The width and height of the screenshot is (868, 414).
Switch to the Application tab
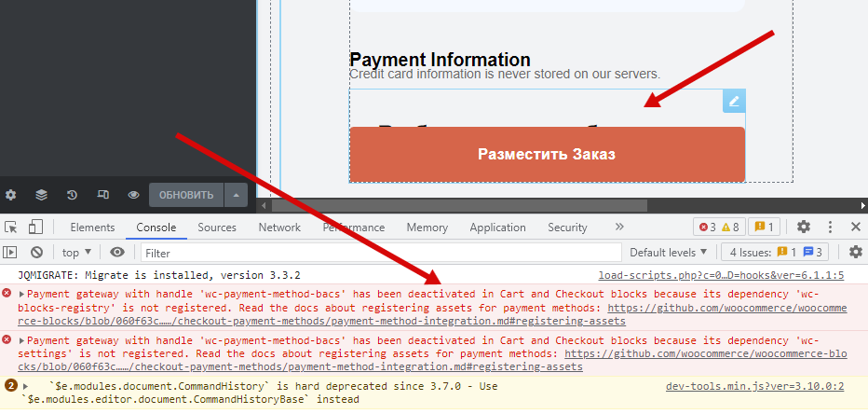point(497,228)
